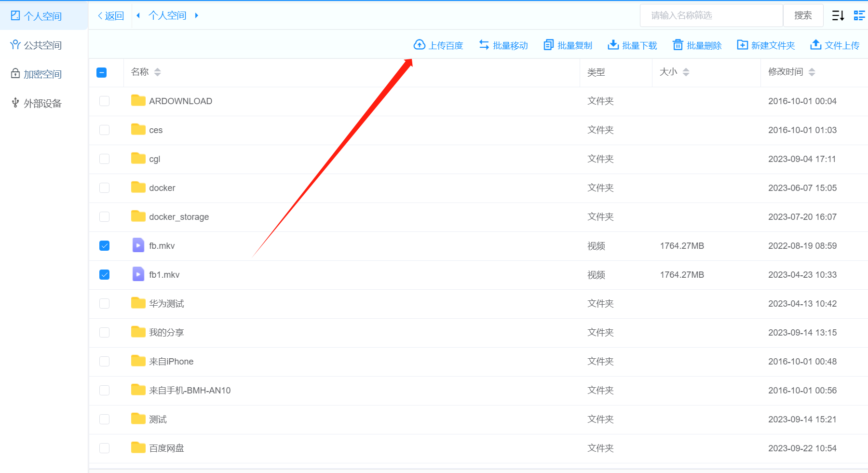Sort by 修改时间 column arrows
868x473 pixels.
pyautogui.click(x=812, y=72)
